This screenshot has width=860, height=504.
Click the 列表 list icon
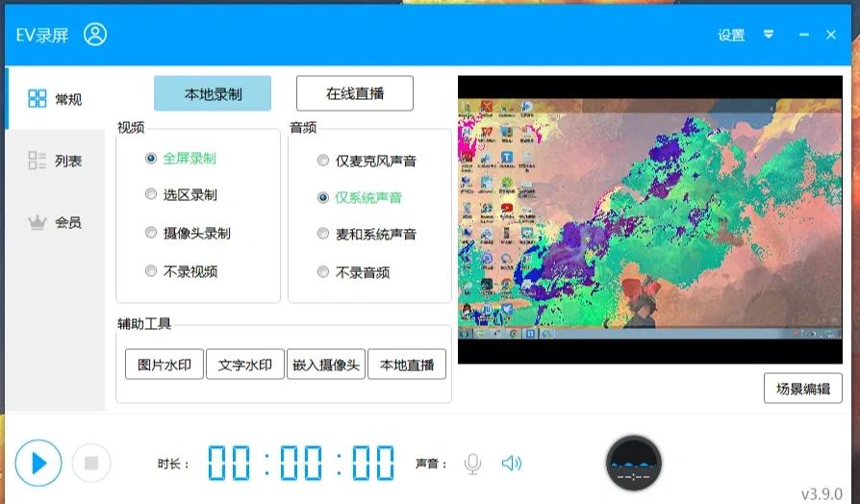point(38,160)
